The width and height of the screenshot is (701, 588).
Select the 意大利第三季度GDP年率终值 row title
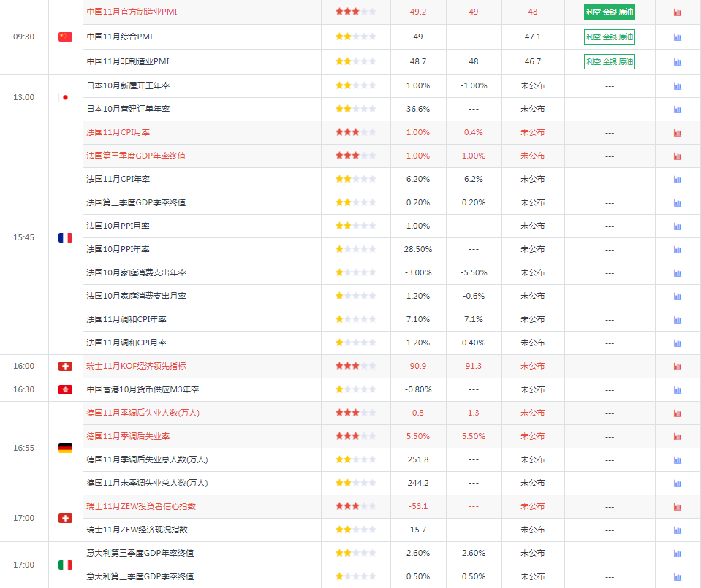(x=140, y=553)
